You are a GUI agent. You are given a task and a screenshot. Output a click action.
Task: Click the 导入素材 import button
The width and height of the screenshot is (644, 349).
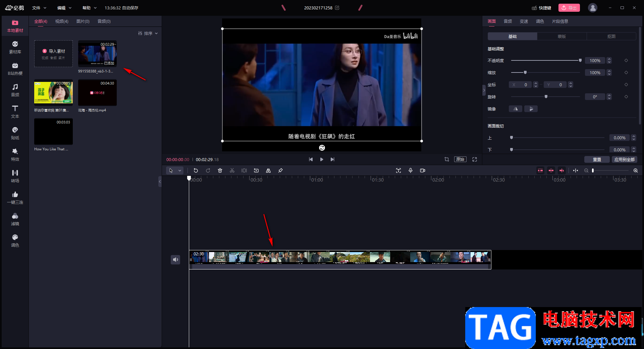click(x=54, y=54)
